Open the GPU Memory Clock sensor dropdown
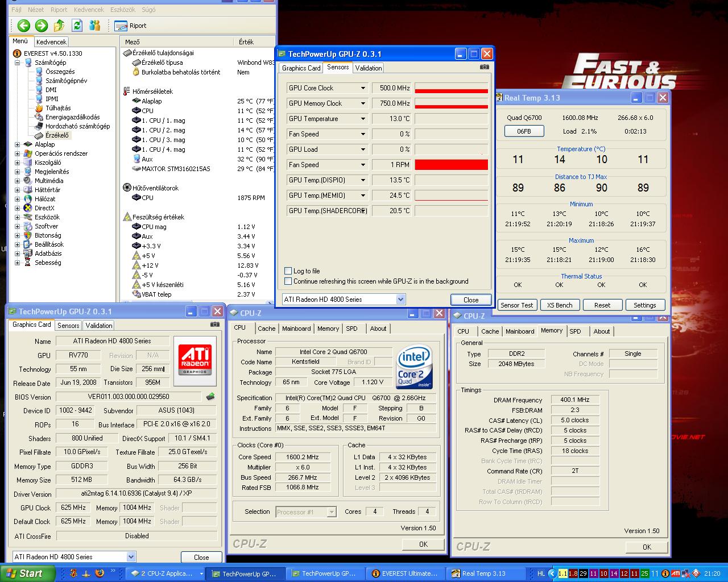 coord(363,103)
